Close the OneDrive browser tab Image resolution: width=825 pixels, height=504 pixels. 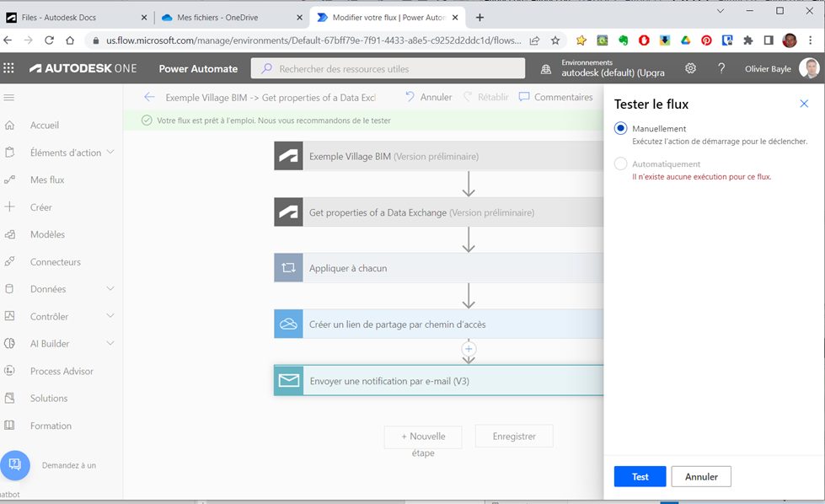coord(299,18)
